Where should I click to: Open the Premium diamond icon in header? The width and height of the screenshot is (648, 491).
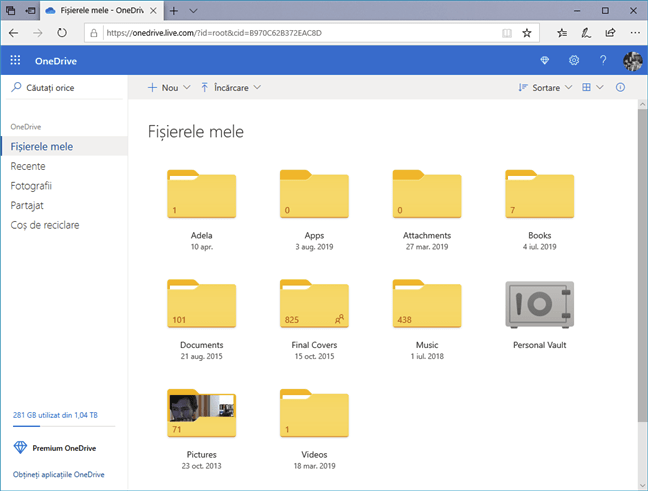click(545, 60)
